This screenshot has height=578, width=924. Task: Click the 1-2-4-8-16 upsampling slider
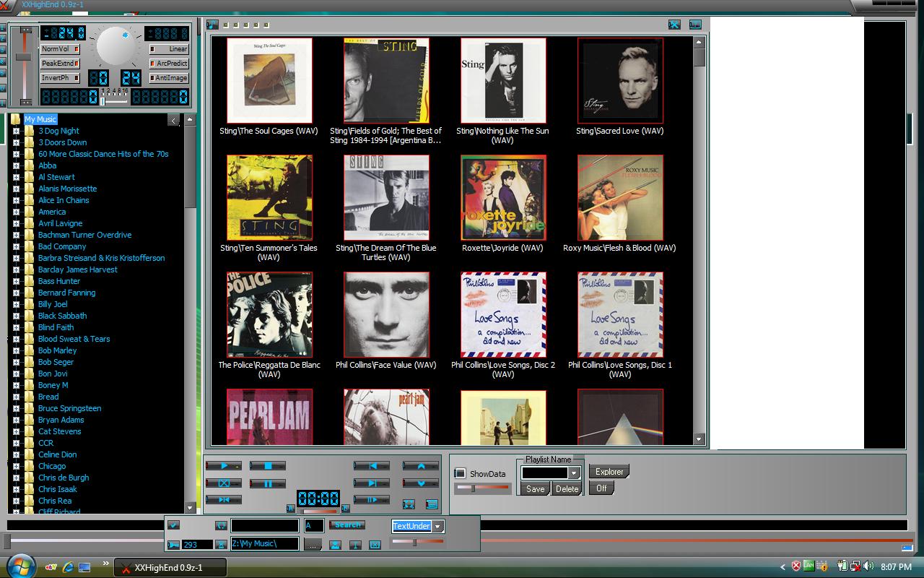[x=114, y=100]
